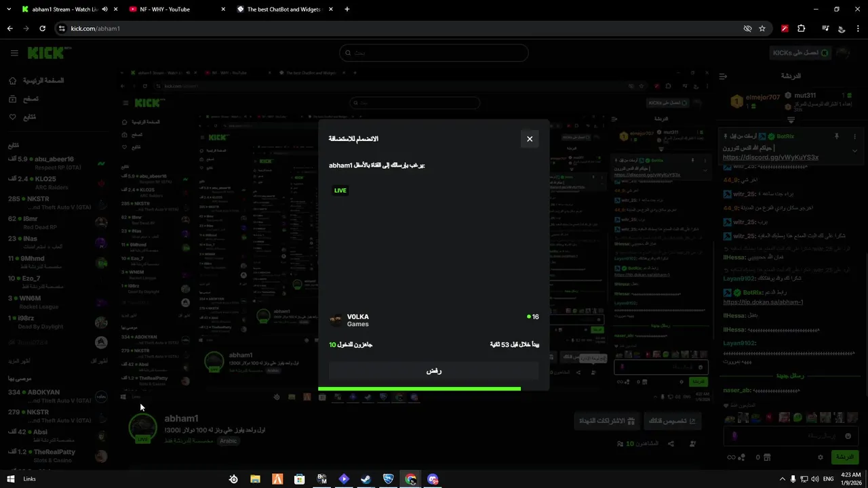
Task: Click the green الدردشة send button
Action: pos(844,457)
